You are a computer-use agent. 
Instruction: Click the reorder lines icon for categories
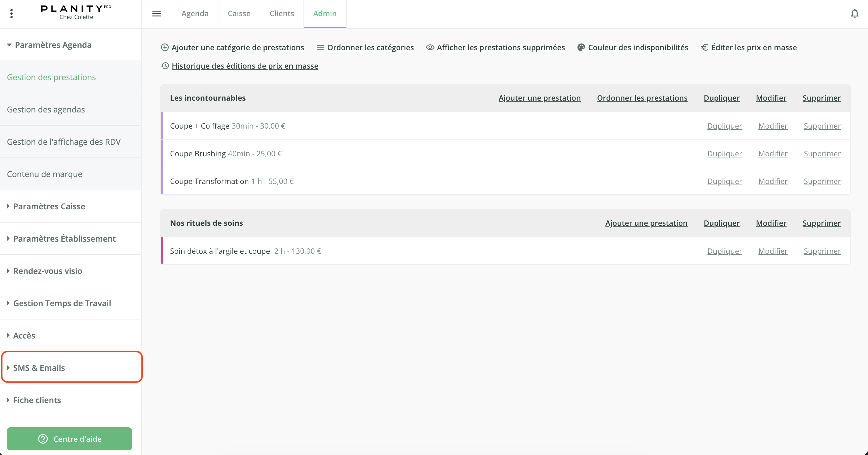(320, 48)
